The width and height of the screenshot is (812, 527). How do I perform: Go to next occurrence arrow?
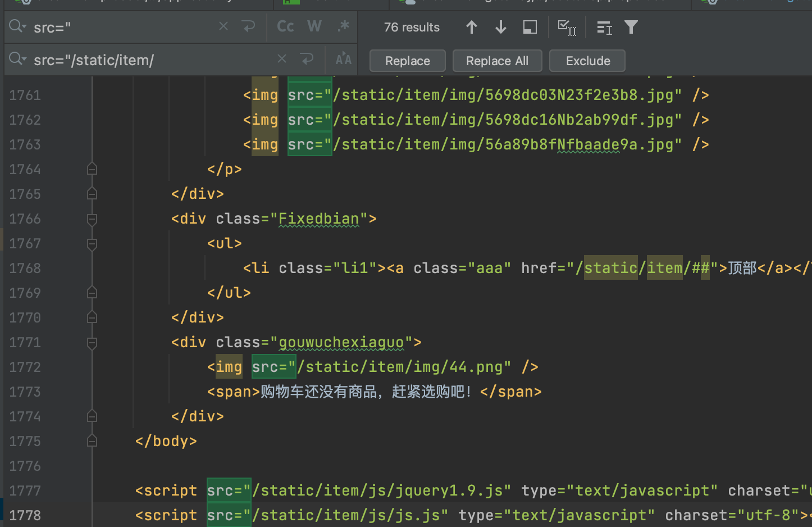(501, 27)
